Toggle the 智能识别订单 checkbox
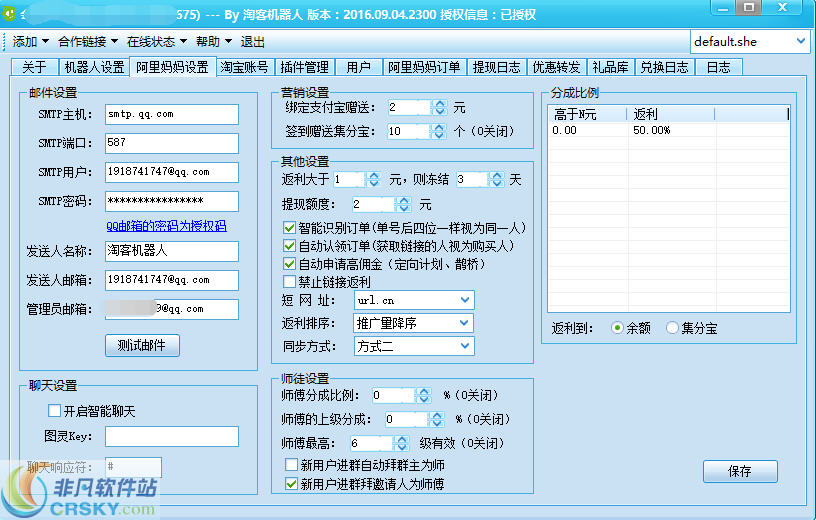 click(289, 227)
